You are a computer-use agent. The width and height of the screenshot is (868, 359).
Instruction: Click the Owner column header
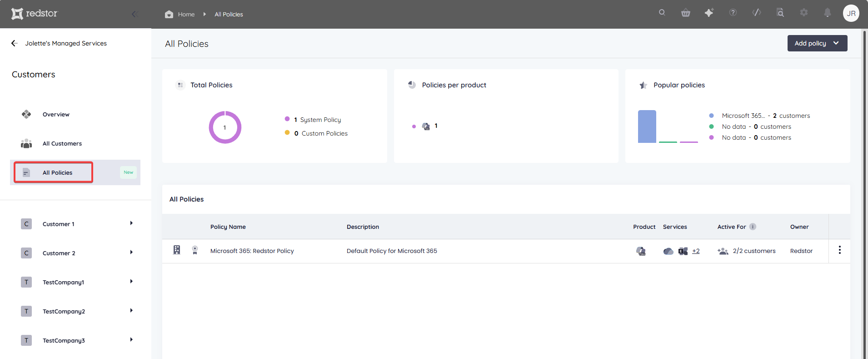(x=799, y=227)
